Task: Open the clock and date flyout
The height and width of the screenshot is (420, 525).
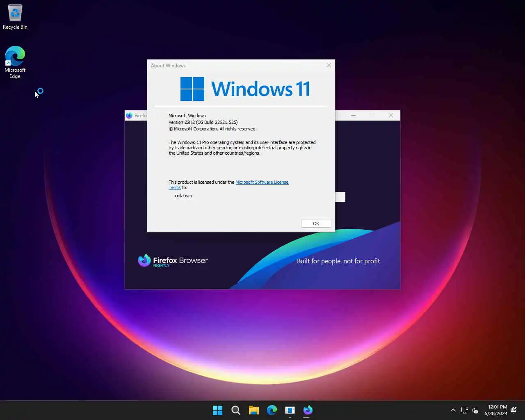Action: pyautogui.click(x=496, y=410)
